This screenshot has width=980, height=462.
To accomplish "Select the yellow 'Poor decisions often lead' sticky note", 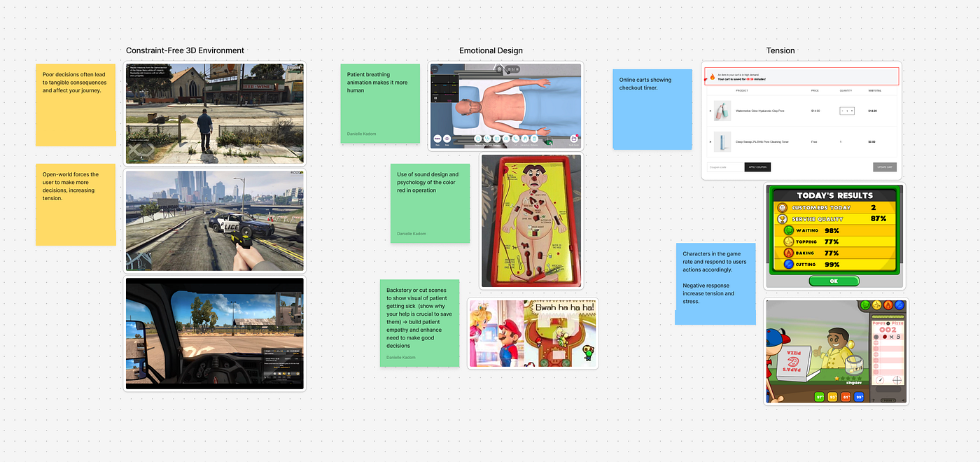I will pyautogui.click(x=76, y=105).
